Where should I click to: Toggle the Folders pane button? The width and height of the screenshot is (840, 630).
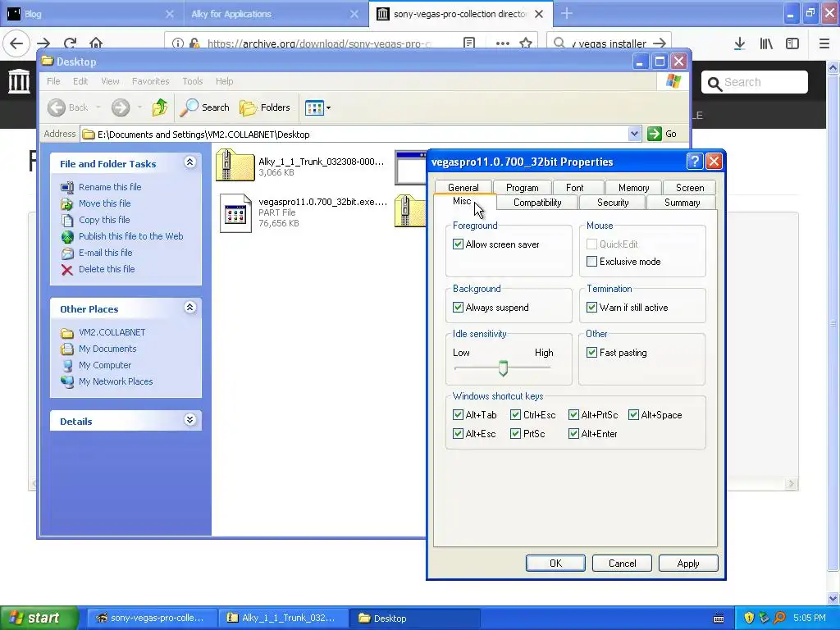[x=265, y=107]
